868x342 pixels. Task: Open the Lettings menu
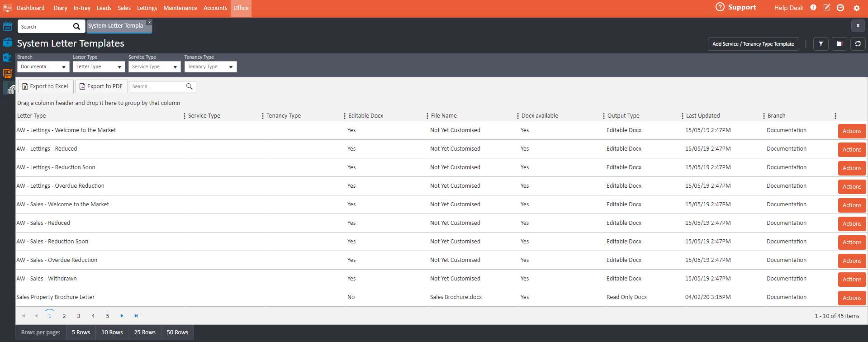click(147, 8)
